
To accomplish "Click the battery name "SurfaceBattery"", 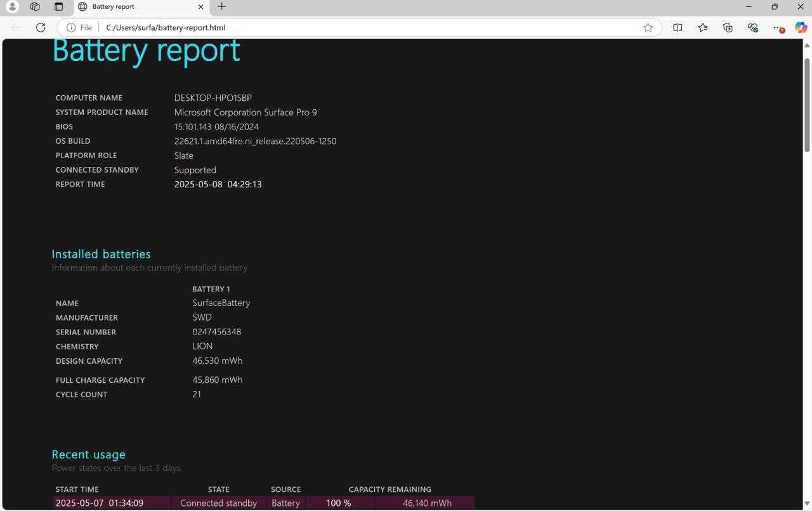I will pos(221,303).
